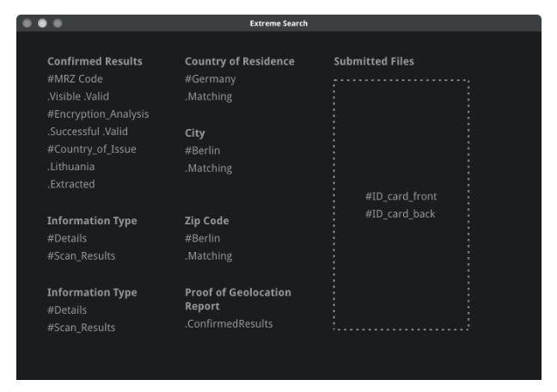Open the #ID_card_front file
The width and height of the screenshot is (557, 392).
401,197
